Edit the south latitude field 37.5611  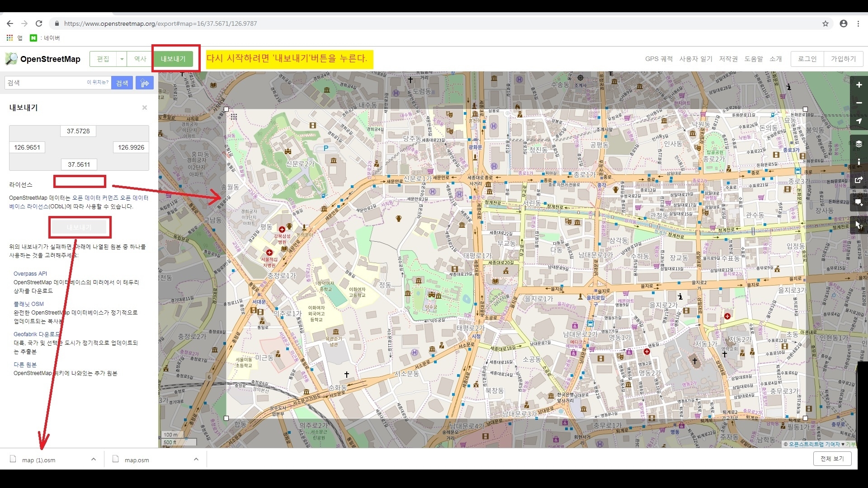coord(79,164)
